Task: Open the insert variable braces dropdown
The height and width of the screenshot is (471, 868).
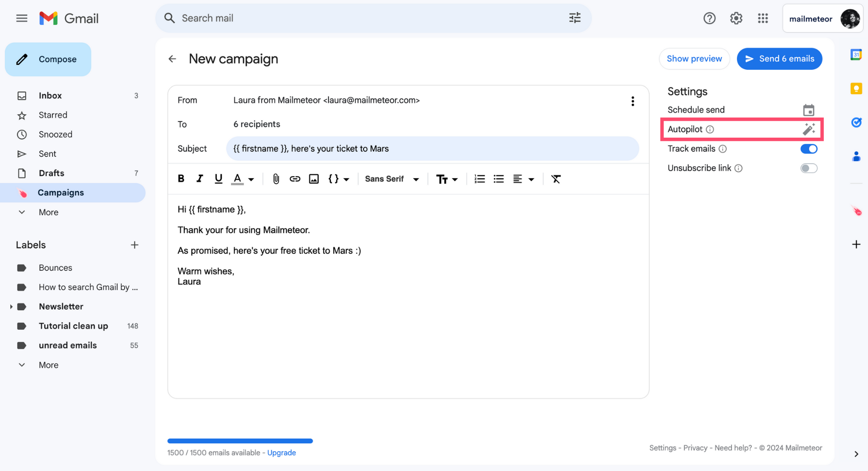Action: tap(339, 179)
